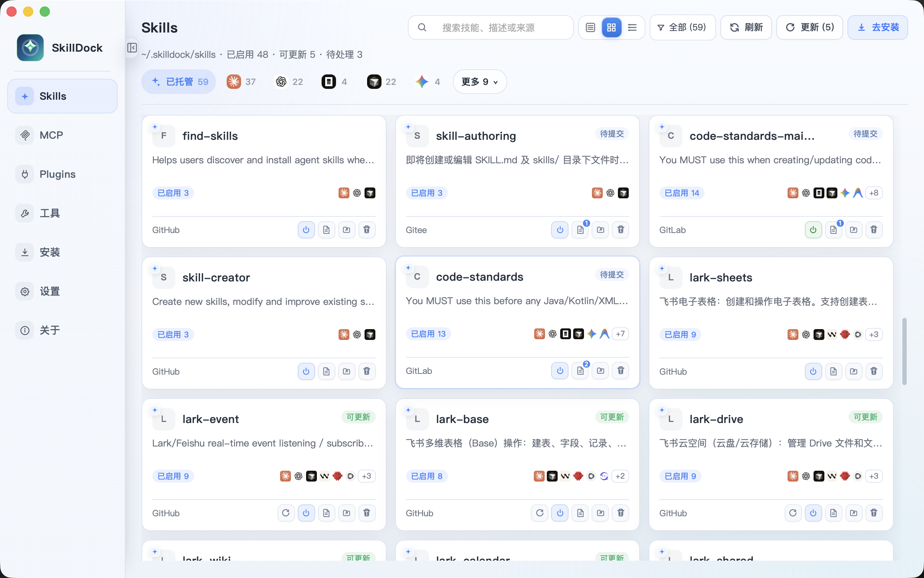The width and height of the screenshot is (924, 578).
Task: Open Plugins in sidebar
Action: click(x=62, y=174)
